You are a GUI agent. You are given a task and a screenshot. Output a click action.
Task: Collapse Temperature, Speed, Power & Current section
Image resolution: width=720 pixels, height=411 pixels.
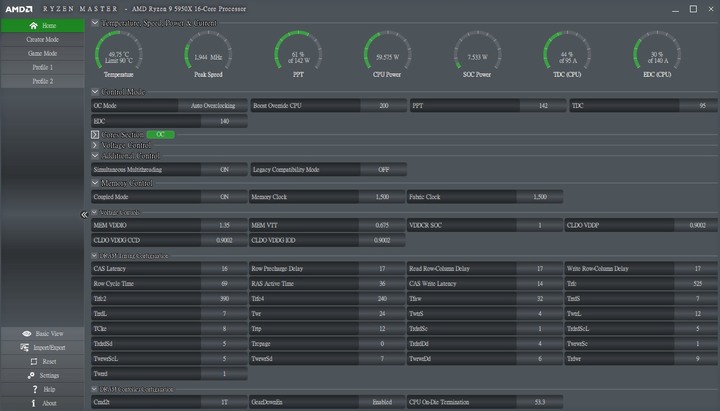click(x=95, y=23)
